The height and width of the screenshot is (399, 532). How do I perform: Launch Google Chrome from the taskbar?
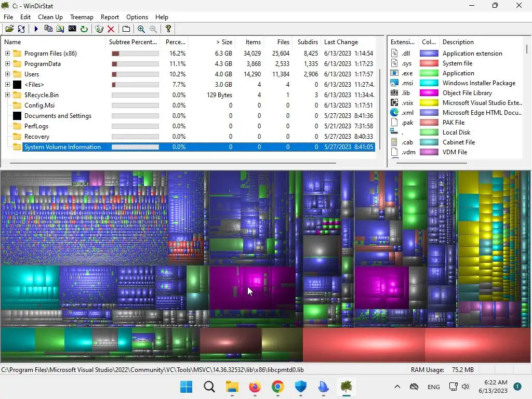277,387
